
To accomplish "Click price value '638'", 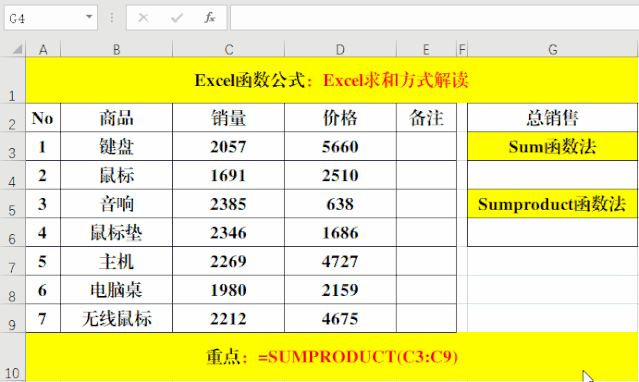I will tap(340, 203).
